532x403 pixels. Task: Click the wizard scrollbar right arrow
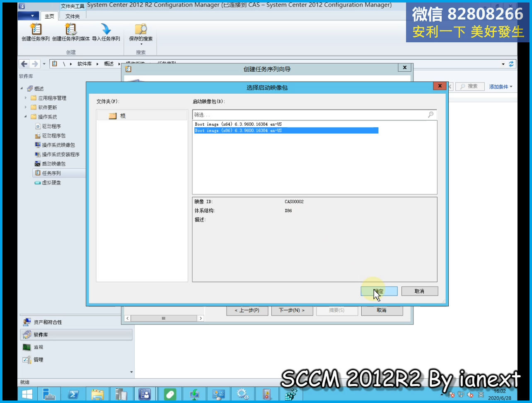201,318
